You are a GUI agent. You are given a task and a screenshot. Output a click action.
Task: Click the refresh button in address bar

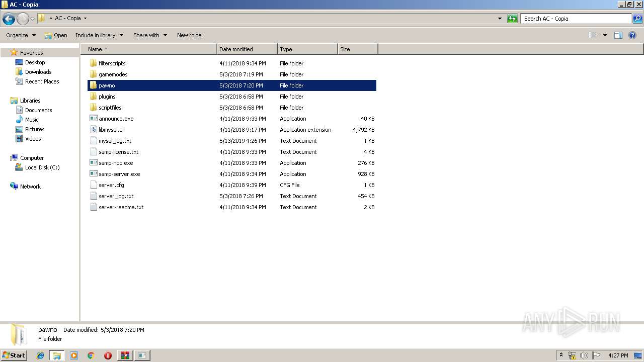(512, 19)
